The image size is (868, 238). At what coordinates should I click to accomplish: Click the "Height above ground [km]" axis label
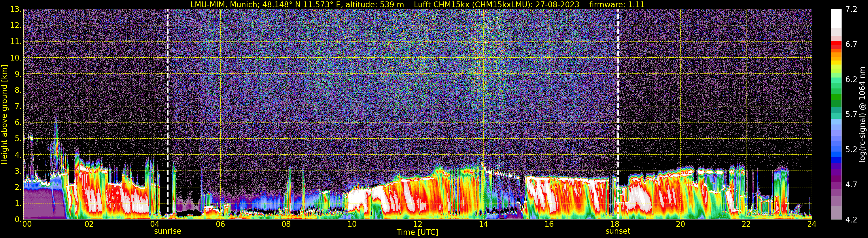pyautogui.click(x=4, y=115)
